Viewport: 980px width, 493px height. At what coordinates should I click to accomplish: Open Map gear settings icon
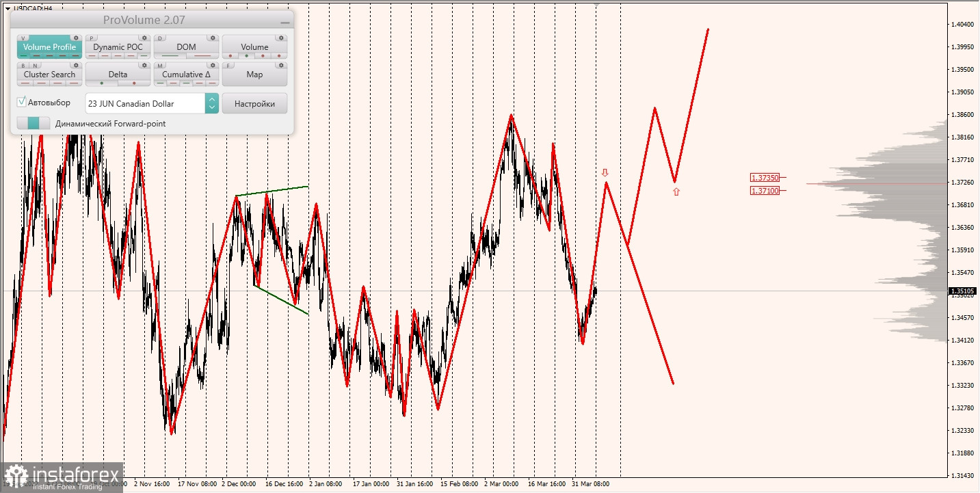[x=281, y=65]
